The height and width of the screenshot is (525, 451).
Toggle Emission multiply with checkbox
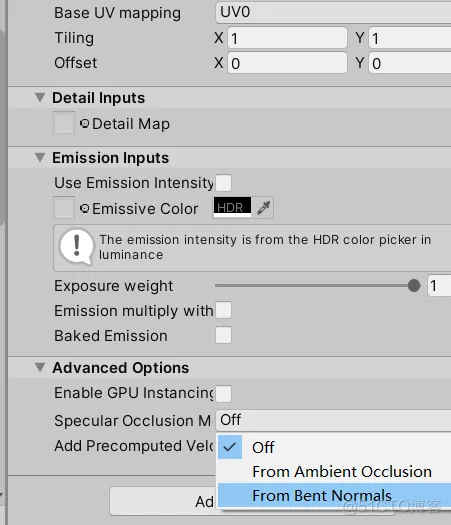(223, 310)
